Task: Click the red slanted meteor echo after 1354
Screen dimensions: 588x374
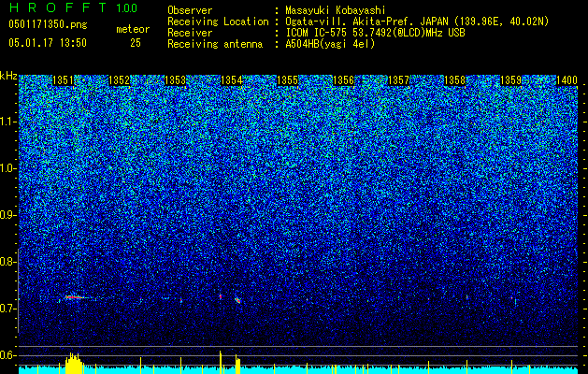Action: [237, 300]
